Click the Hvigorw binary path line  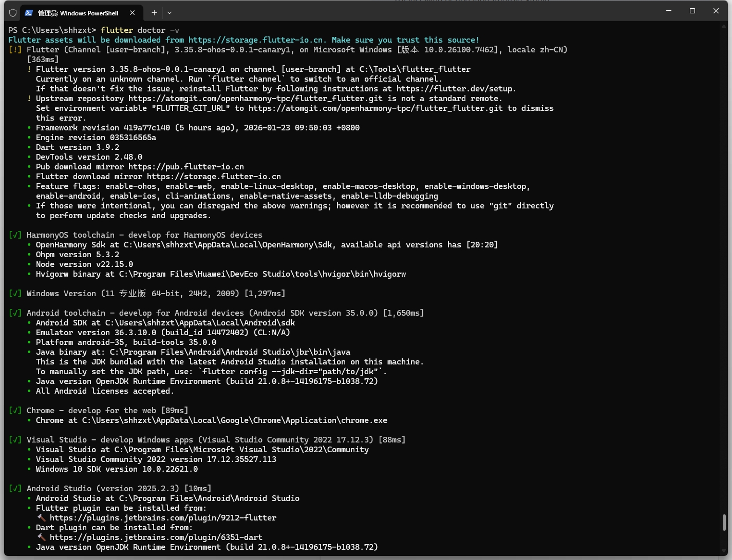221,274
